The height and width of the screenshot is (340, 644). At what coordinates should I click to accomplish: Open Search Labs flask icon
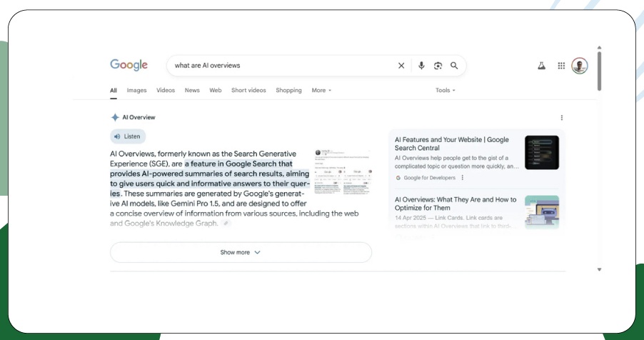[541, 66]
